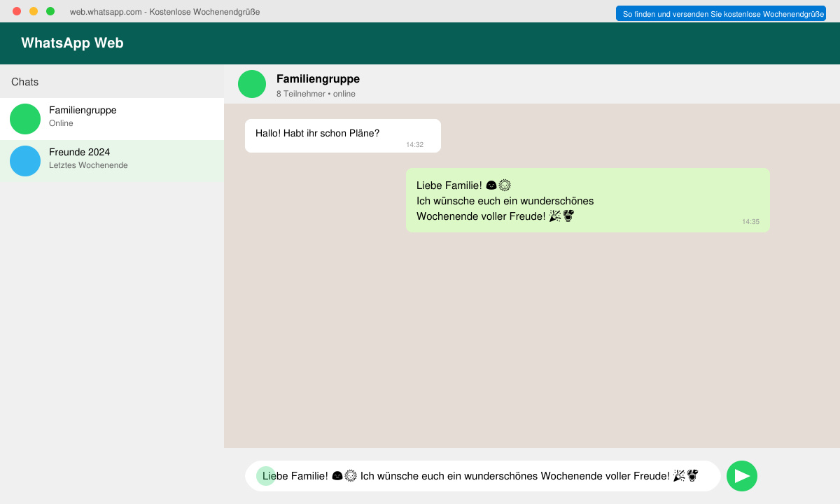Click the 14:32 timestamp on the received message
The image size is (840, 504).
[x=414, y=145]
